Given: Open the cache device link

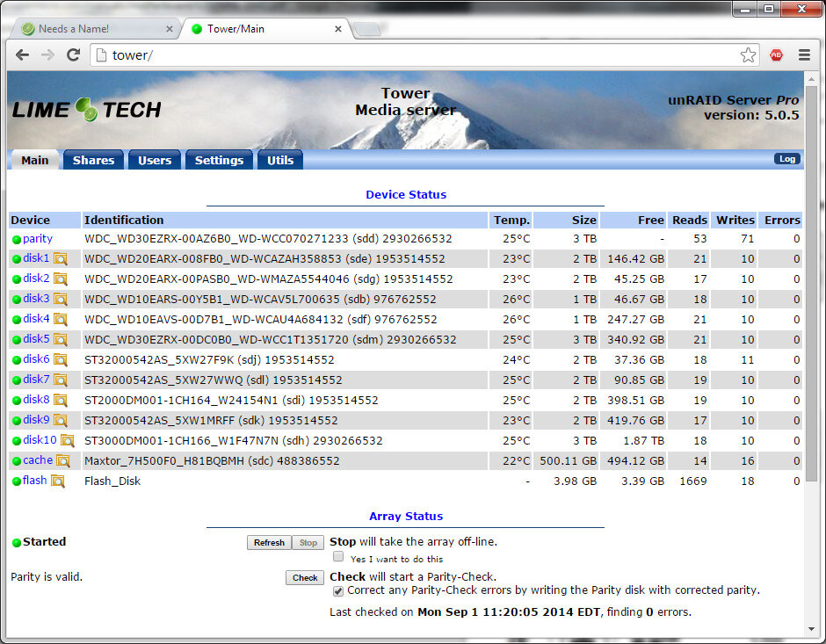Looking at the screenshot, I should pyautogui.click(x=38, y=460).
